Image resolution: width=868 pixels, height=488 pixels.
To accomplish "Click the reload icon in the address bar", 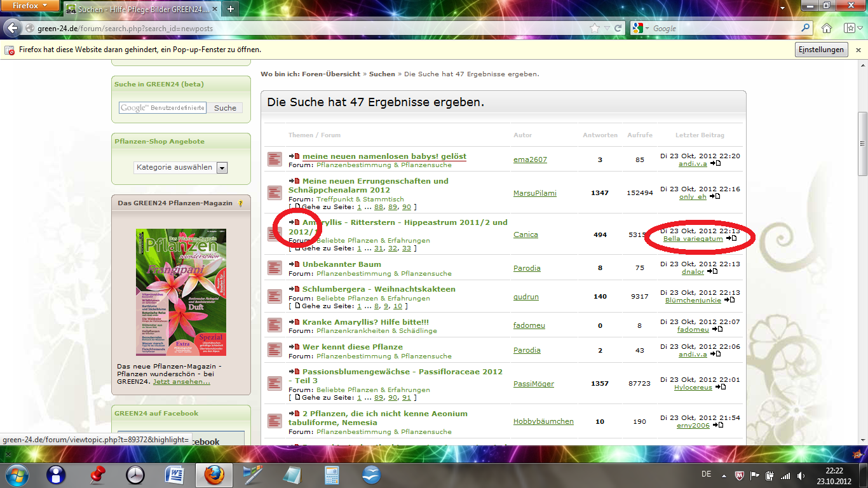I will (x=619, y=29).
